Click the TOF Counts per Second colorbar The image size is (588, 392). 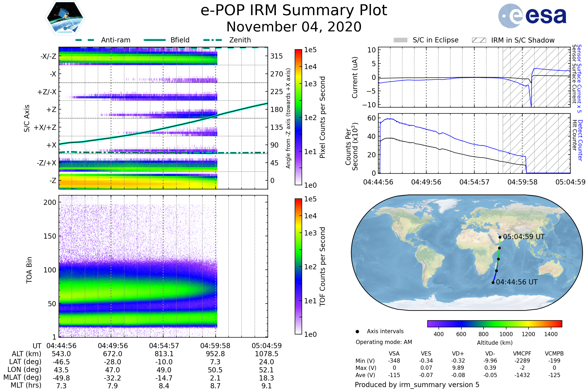(x=298, y=266)
